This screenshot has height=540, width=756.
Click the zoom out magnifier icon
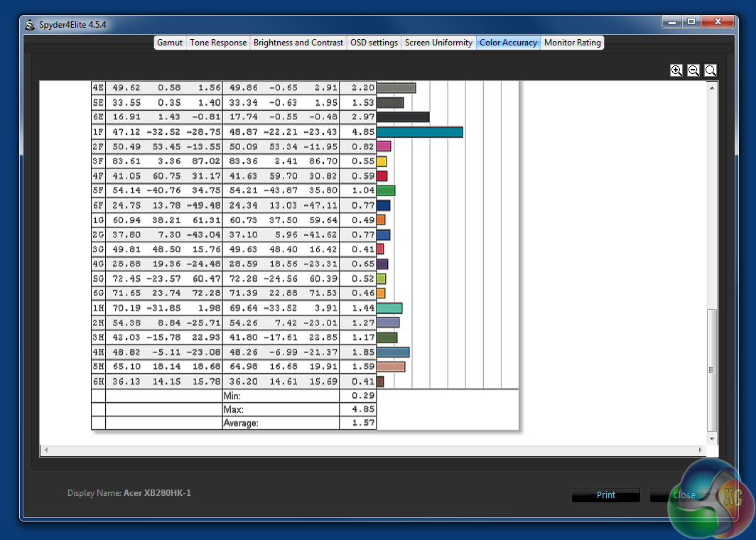point(693,70)
